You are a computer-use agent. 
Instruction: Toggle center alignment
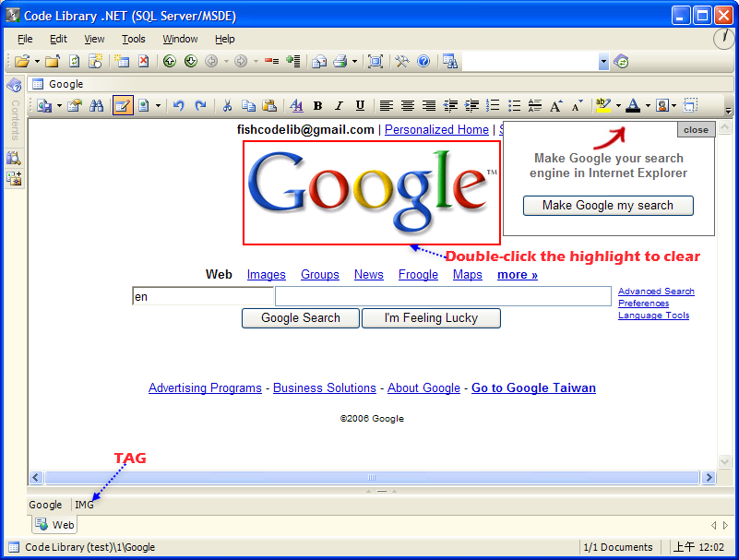pos(408,105)
